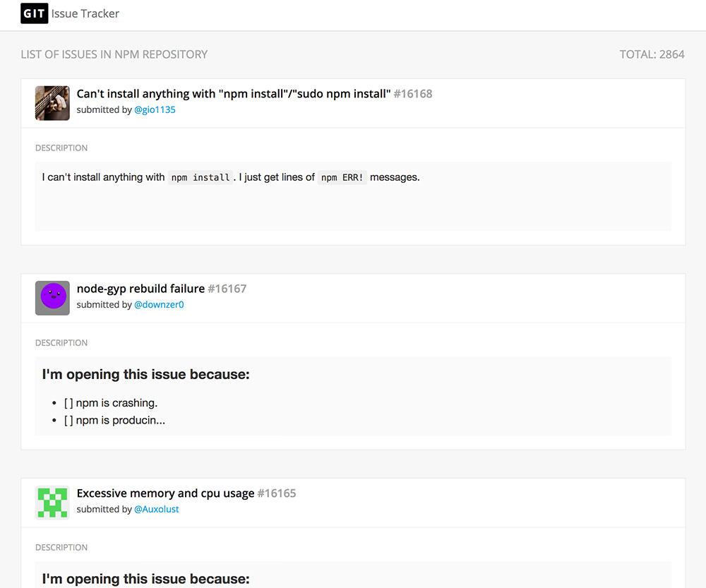Open the Issue Tracker header title

[x=85, y=14]
